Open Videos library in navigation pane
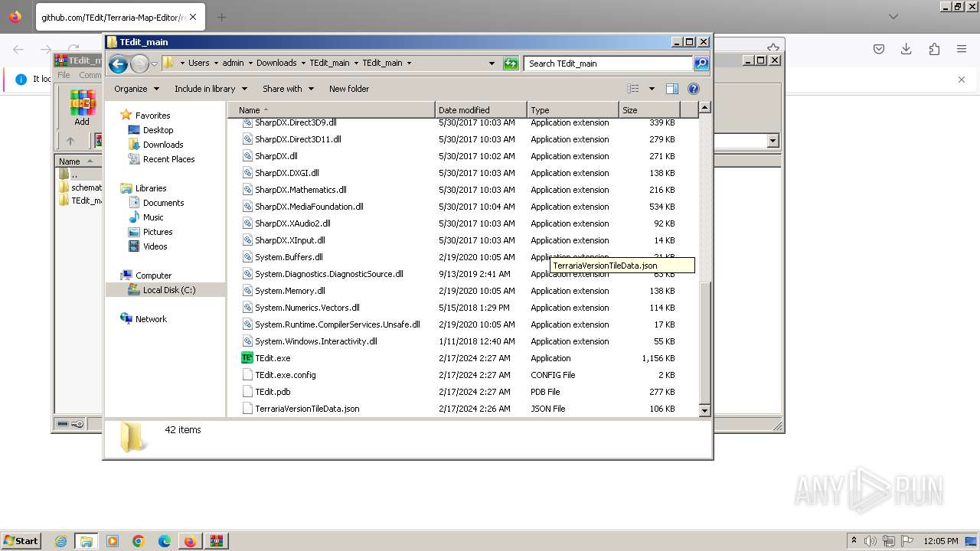The height and width of the screenshot is (551, 980). pos(155,246)
